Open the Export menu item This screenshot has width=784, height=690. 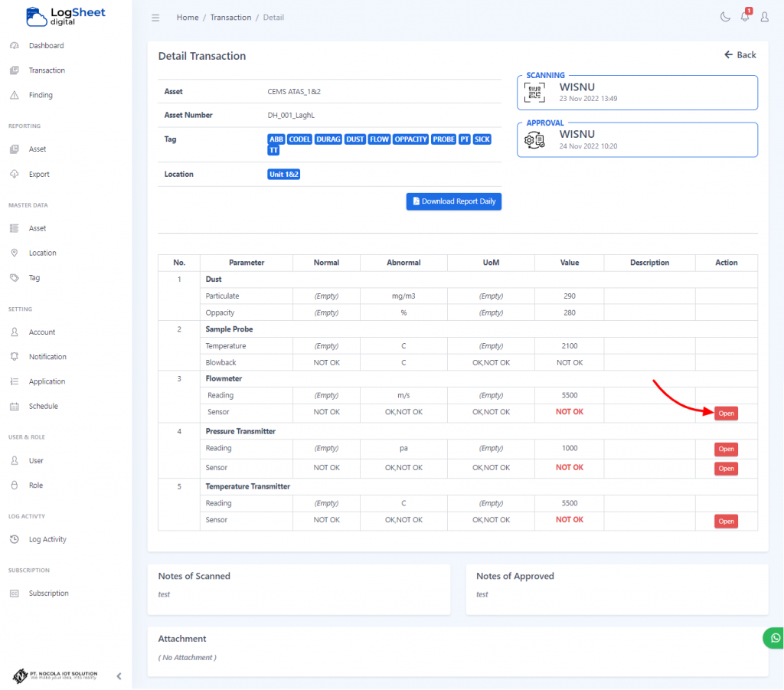(39, 174)
